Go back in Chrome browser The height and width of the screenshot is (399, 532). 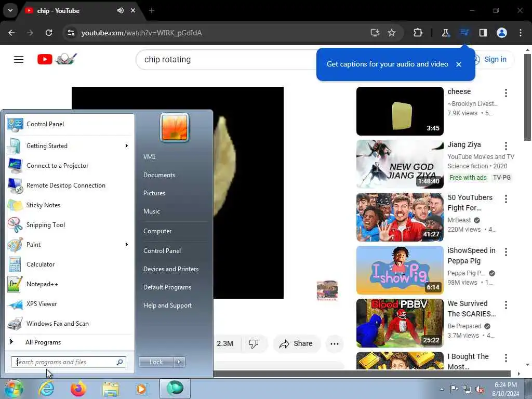pyautogui.click(x=11, y=33)
